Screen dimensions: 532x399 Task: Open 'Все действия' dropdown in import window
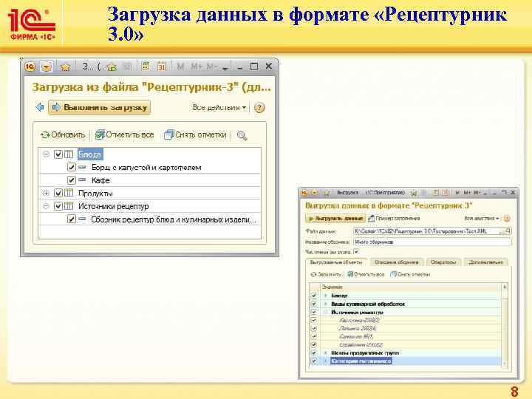coord(219,108)
